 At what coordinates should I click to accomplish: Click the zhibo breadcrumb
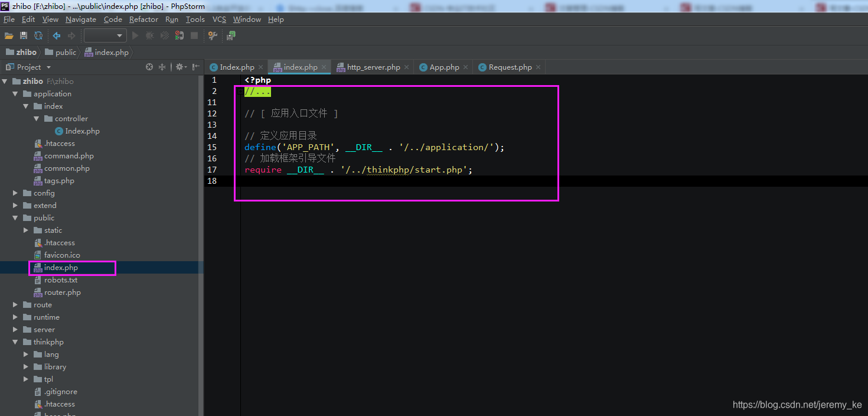[x=21, y=52]
